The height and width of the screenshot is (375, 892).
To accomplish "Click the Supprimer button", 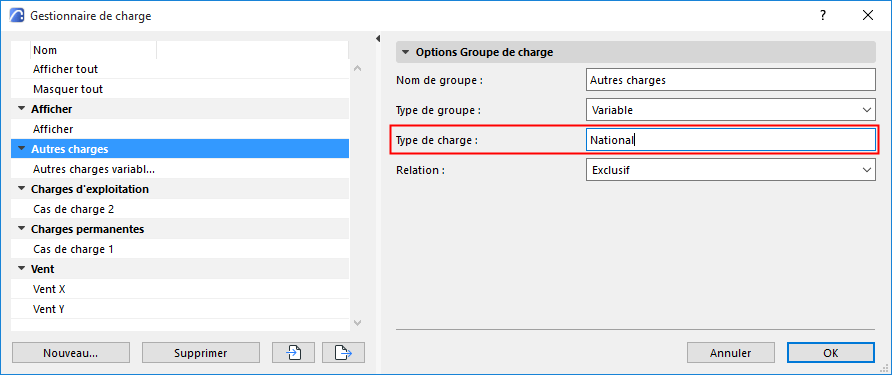I will pos(201,353).
